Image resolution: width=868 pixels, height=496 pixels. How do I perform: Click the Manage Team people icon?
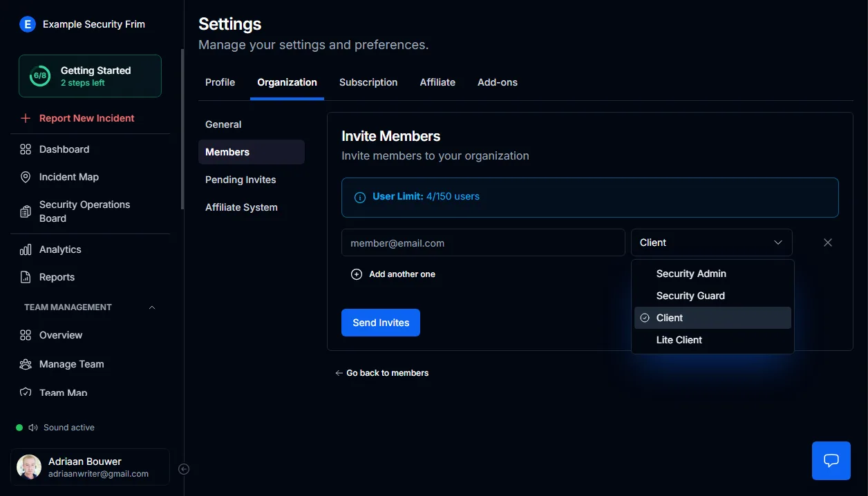[26, 364]
